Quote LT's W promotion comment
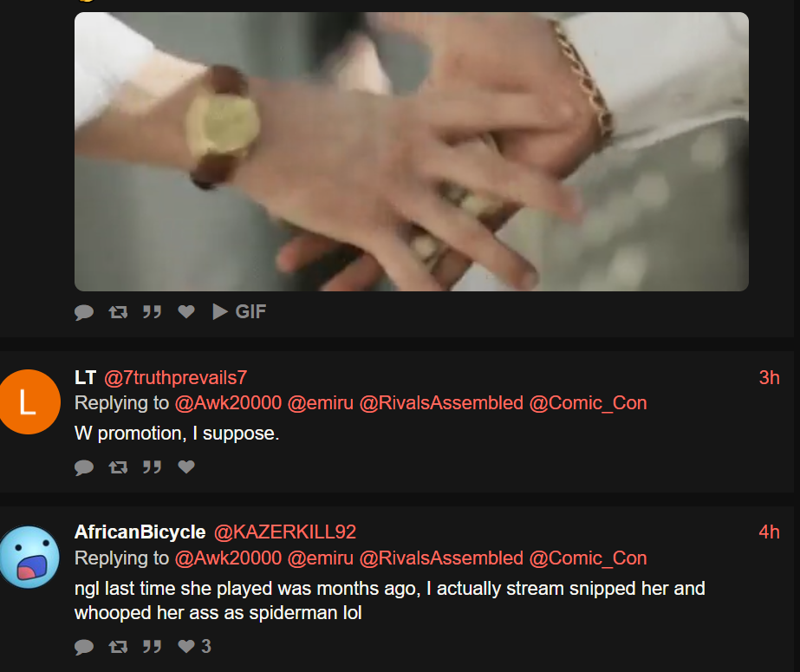 click(x=152, y=466)
